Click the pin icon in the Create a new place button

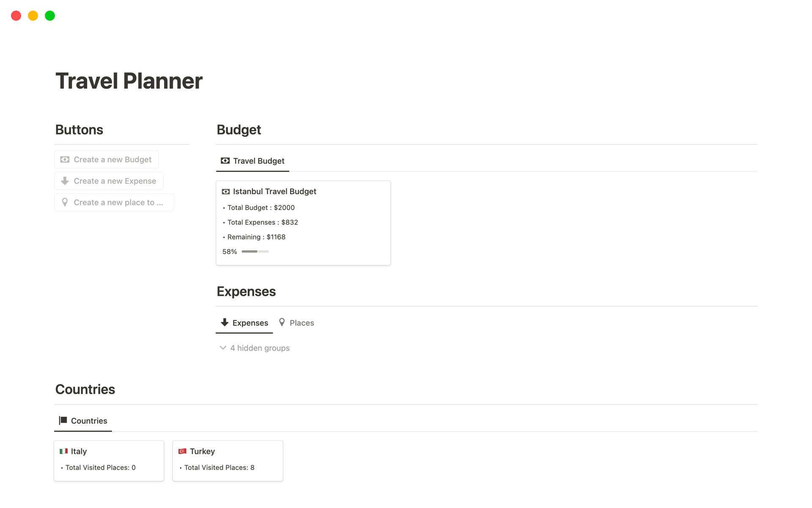[65, 202]
